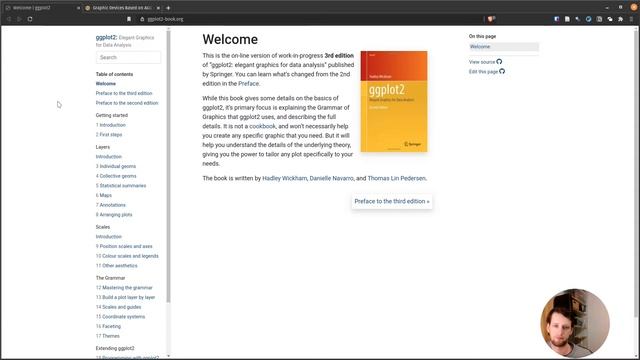The height and width of the screenshot is (360, 640).
Task: Click Welcome in On this page panel
Action: coord(504,47)
